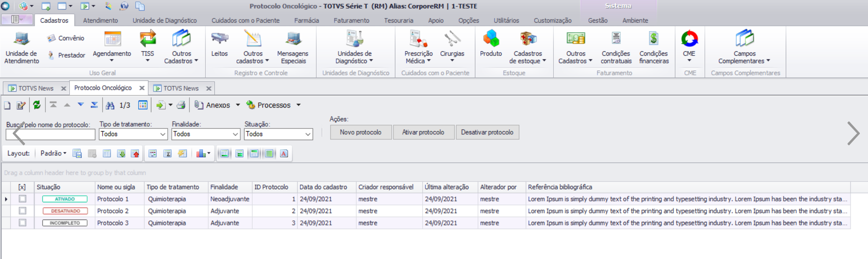
Task: Check the box for Protocolo 2
Action: 22,210
